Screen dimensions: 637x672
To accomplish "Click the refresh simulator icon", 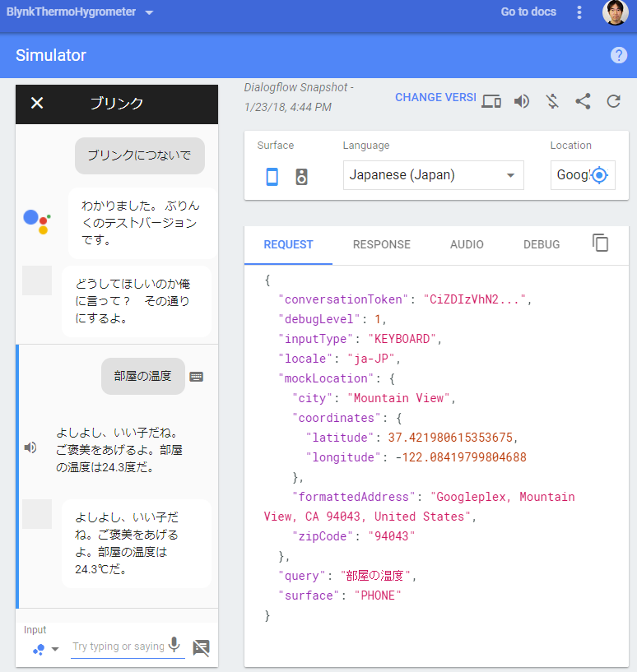I will (613, 101).
